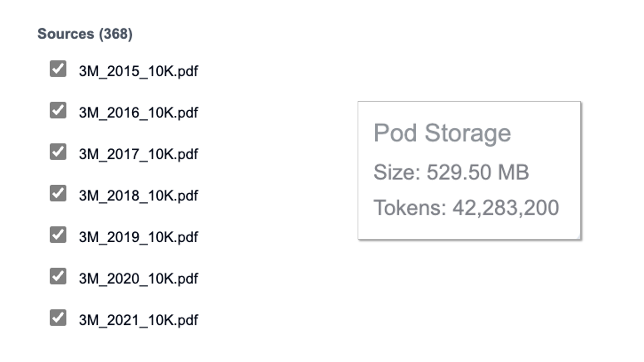The width and height of the screenshot is (644, 362).
Task: Deselect the 3M_2016_10K.pdf source checkbox
Action: pos(58,110)
